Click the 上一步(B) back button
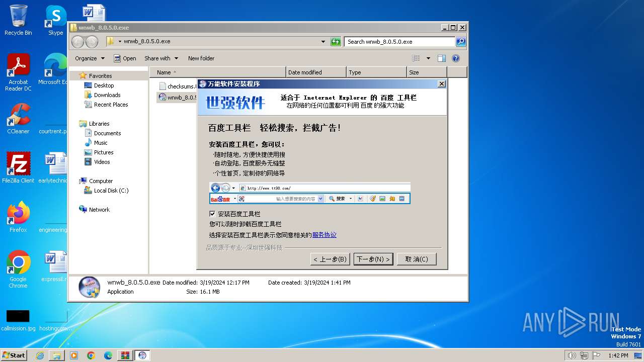The height and width of the screenshot is (362, 644). pyautogui.click(x=330, y=259)
